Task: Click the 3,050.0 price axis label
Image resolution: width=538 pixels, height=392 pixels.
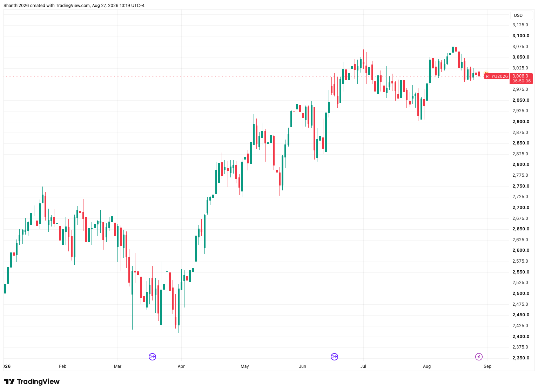Action: pyautogui.click(x=521, y=57)
